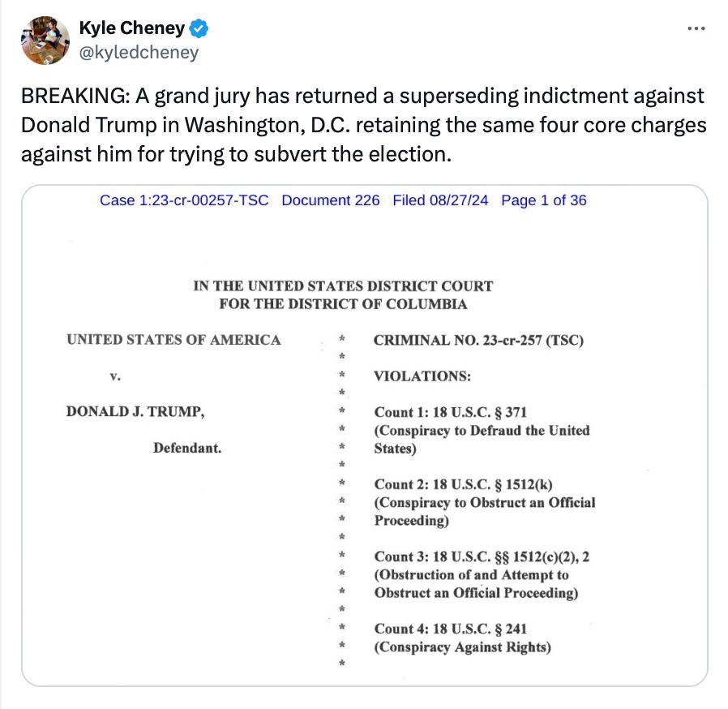Click the CRIMINAL NO. 23-cr-257 (TSC) line

tap(478, 341)
